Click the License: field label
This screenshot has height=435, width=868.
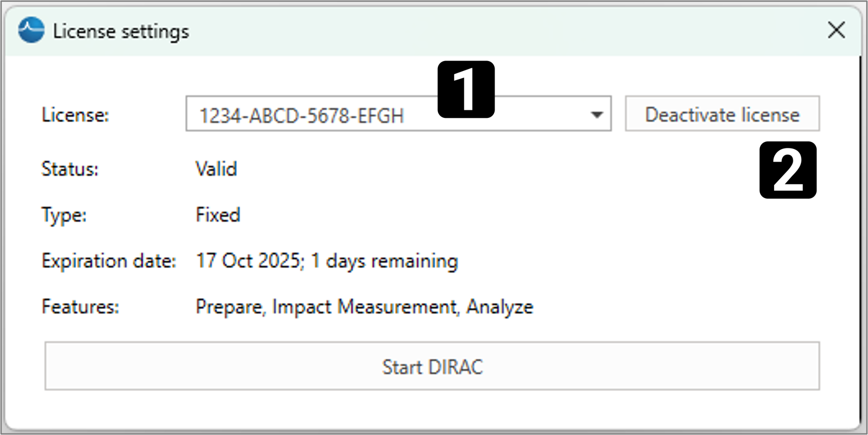click(x=75, y=115)
